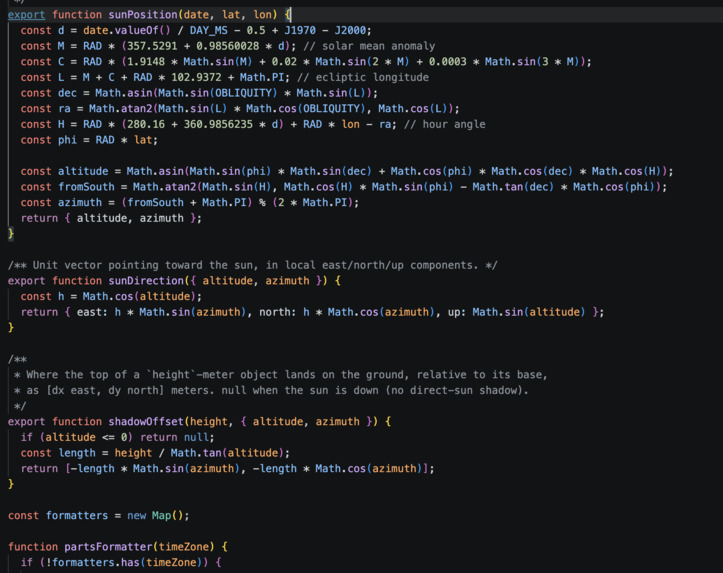Click the opening brace after sunPosition parameters
This screenshot has height=573, width=723.
[x=288, y=15]
